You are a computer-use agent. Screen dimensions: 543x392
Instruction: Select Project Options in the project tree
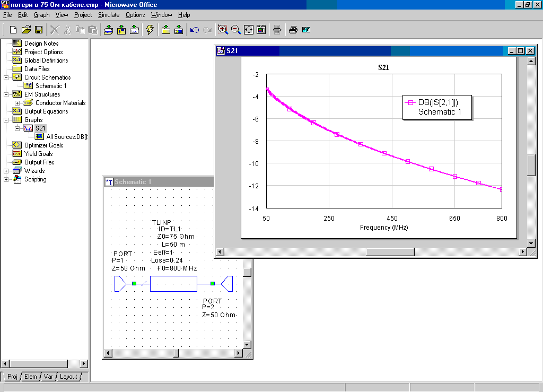43,52
